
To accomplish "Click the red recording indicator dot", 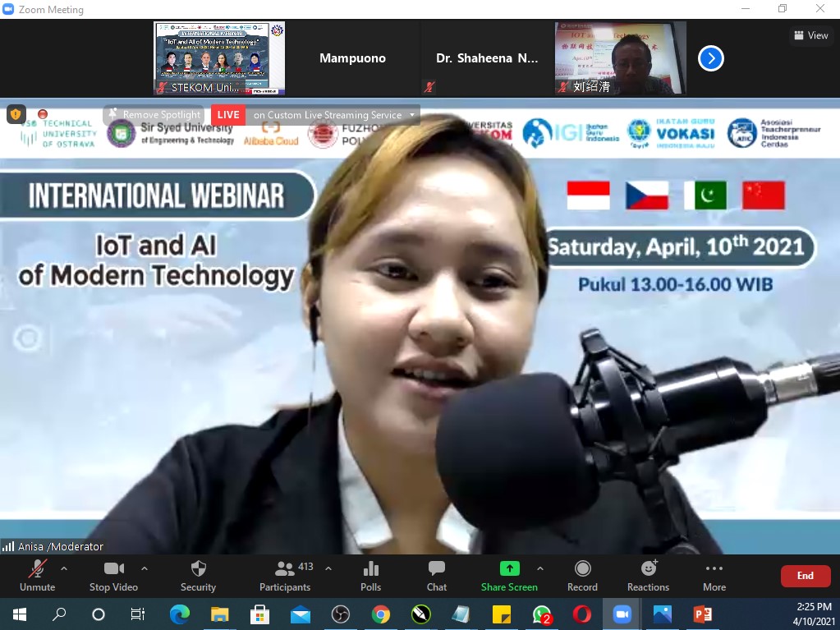I will (43, 113).
